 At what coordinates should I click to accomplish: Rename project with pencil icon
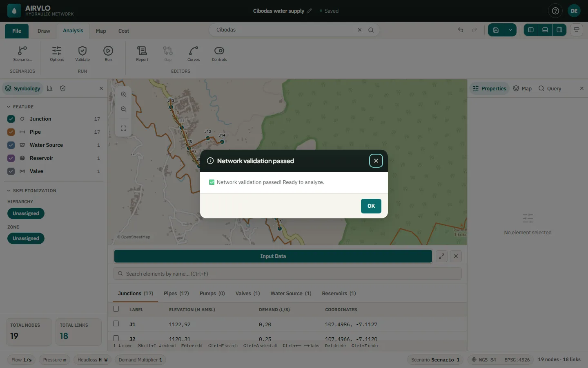[309, 11]
